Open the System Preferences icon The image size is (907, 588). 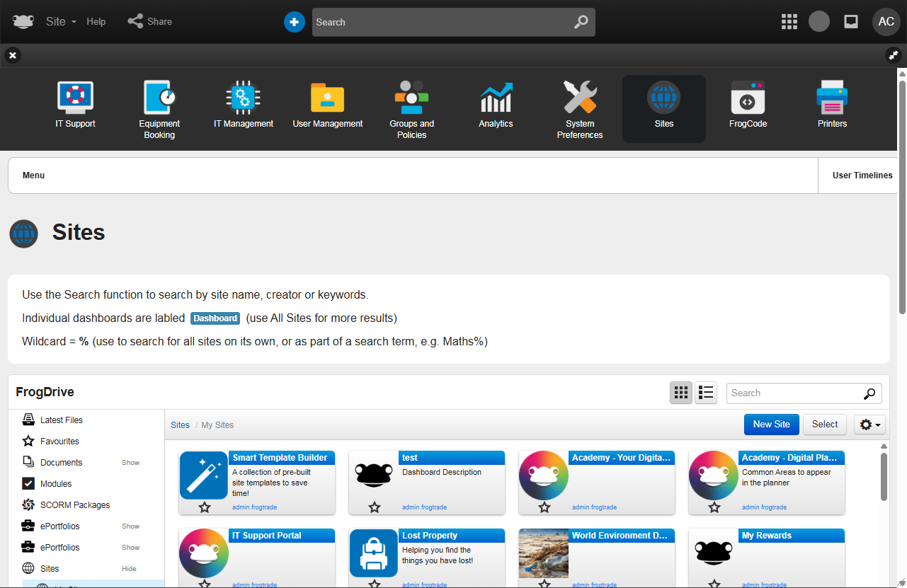coord(580,98)
